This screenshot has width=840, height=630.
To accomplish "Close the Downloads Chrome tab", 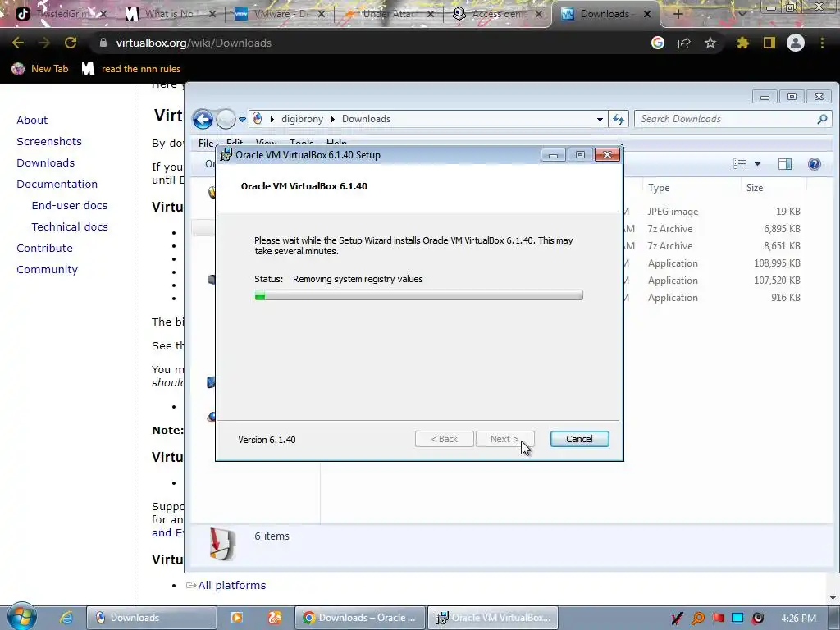I will click(647, 14).
